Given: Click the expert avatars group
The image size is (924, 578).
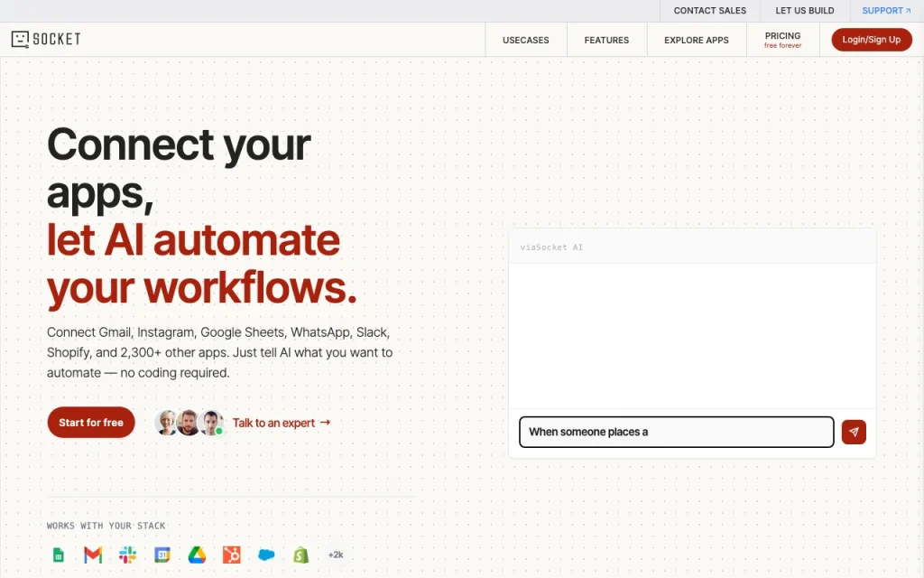Looking at the screenshot, I should tap(189, 423).
